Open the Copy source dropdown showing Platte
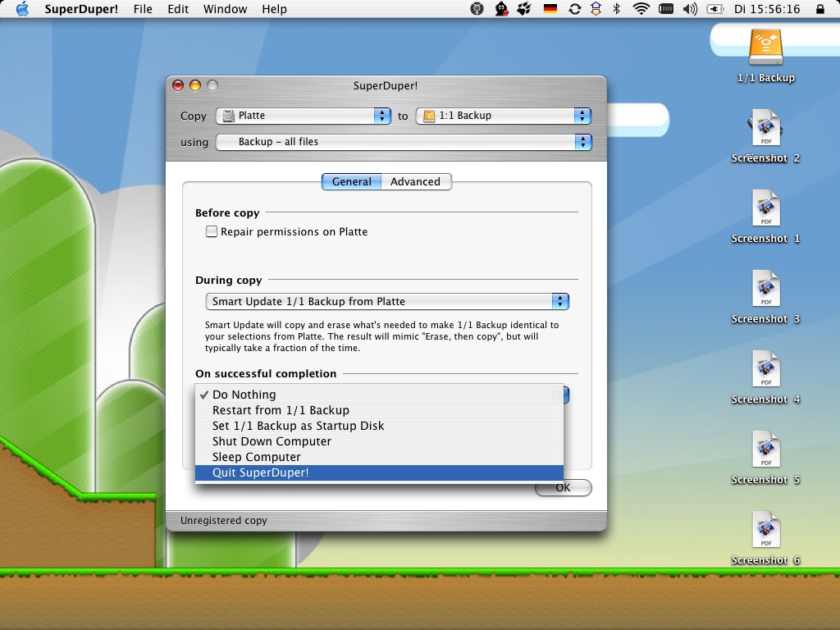Screen dimensions: 840x630 pyautogui.click(x=304, y=116)
